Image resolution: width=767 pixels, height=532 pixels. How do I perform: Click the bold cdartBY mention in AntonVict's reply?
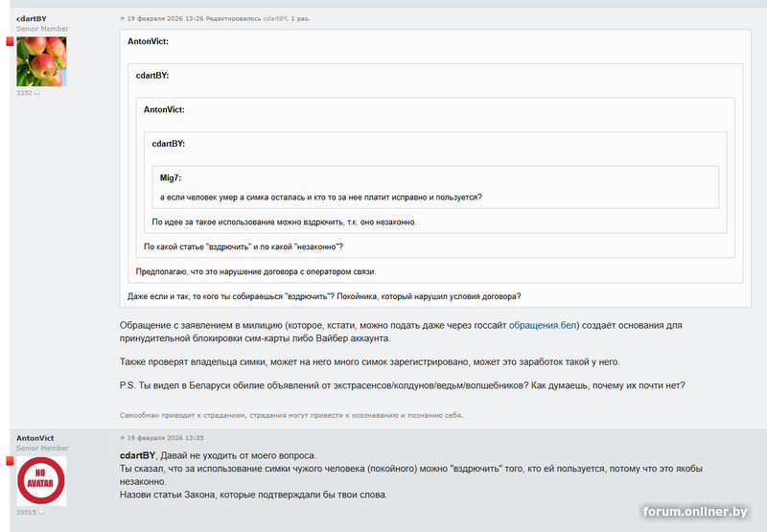pos(137,454)
